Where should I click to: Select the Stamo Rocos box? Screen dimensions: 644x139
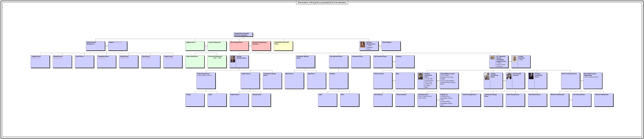(151, 61)
